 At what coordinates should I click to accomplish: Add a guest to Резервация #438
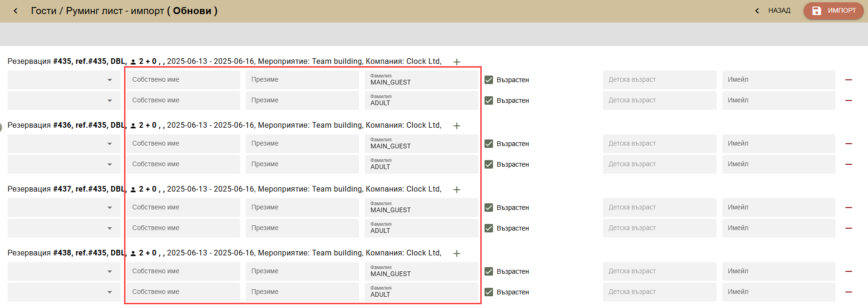[456, 253]
